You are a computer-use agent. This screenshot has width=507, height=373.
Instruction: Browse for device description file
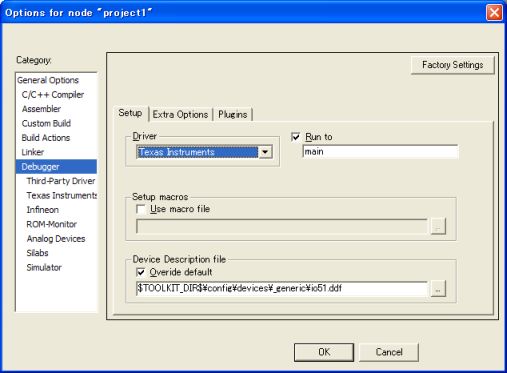438,289
